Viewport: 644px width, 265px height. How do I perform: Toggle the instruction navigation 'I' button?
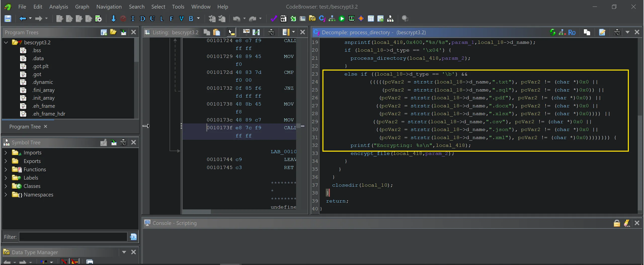pos(133,19)
